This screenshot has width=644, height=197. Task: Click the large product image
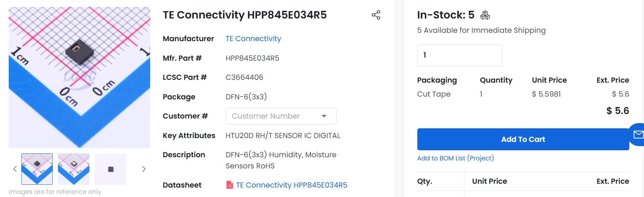[80, 77]
